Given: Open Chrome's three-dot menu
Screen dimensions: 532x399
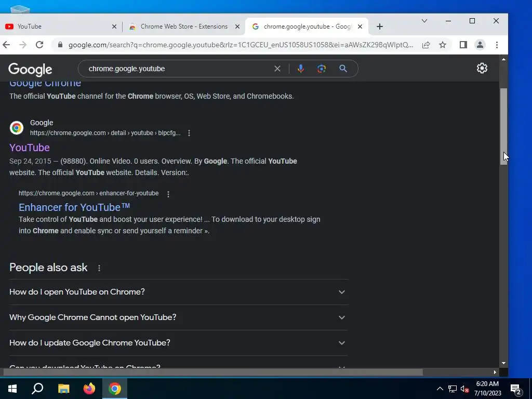Looking at the screenshot, I should pos(497,45).
